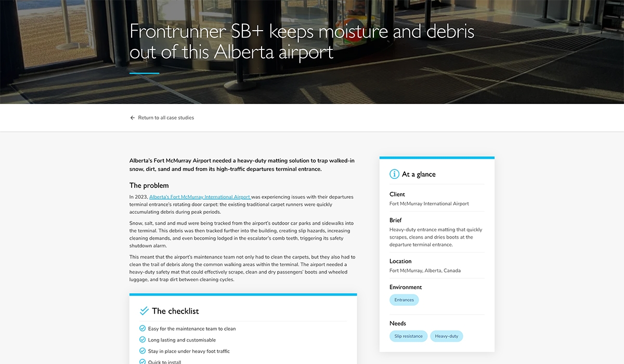Click The problem section heading
Image resolution: width=624 pixels, height=364 pixels.
pos(149,186)
